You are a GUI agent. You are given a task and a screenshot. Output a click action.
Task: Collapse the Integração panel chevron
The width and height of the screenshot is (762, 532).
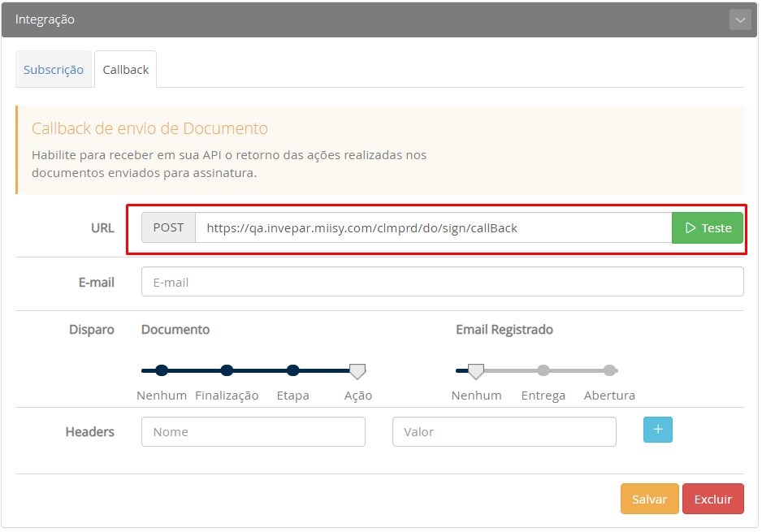click(x=739, y=19)
